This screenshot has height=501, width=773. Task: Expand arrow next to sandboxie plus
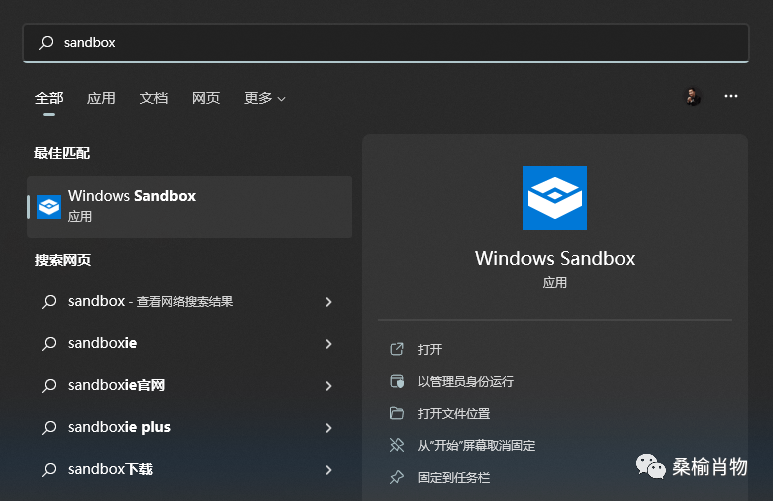coord(328,428)
